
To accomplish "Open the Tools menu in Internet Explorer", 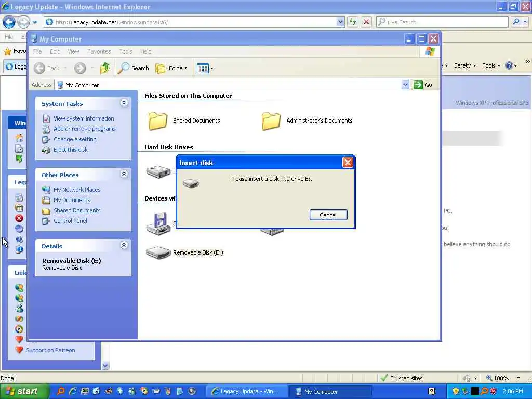I will [491, 65].
